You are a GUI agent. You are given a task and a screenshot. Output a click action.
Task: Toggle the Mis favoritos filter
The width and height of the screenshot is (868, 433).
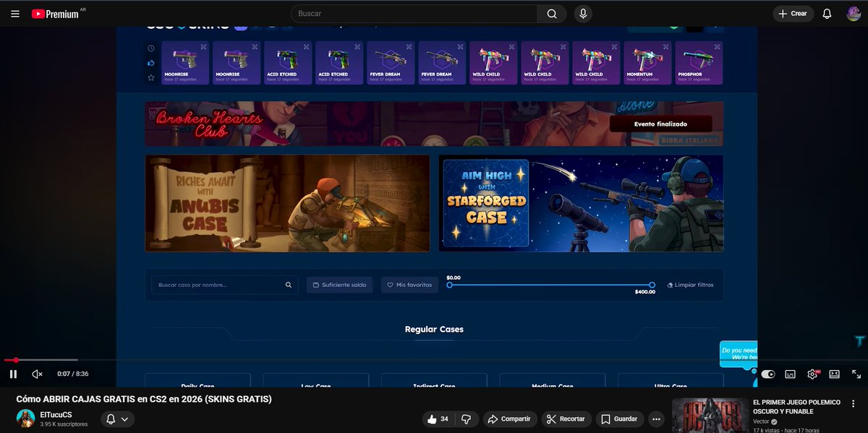point(409,285)
